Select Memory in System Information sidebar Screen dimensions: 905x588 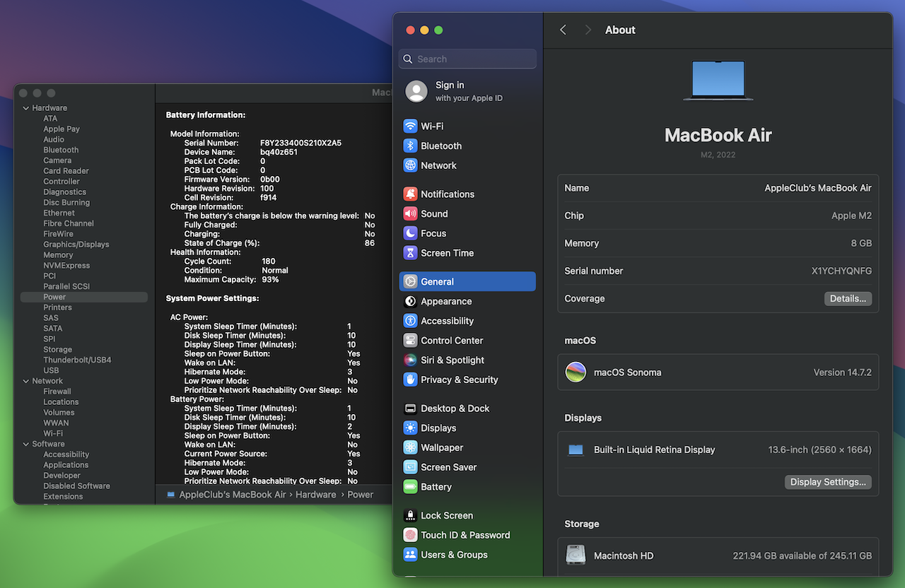[58, 255]
